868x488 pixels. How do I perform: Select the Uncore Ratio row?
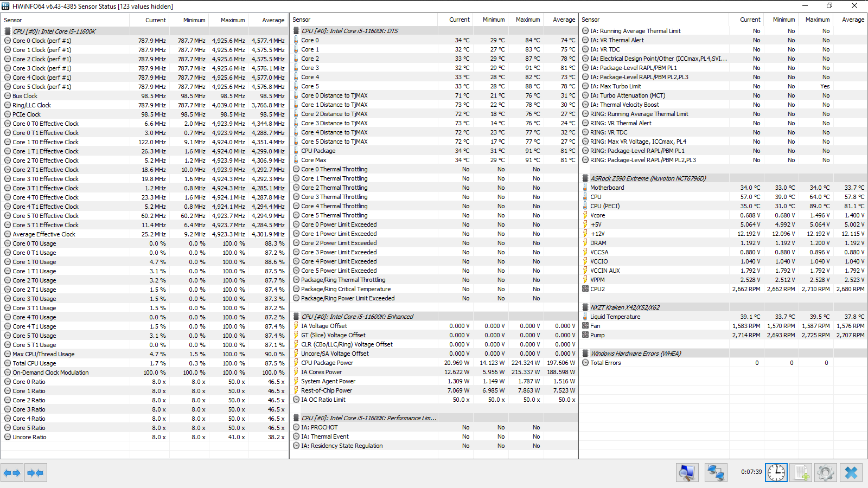144,437
